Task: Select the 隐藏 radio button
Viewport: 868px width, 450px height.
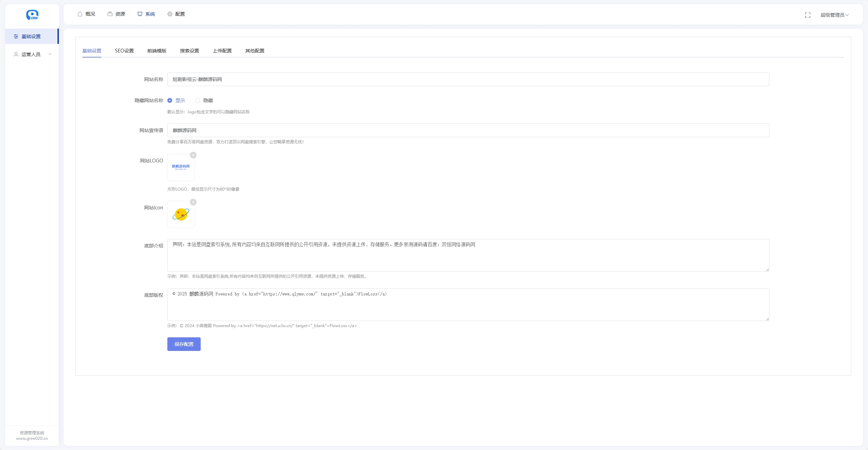Action: [x=198, y=100]
